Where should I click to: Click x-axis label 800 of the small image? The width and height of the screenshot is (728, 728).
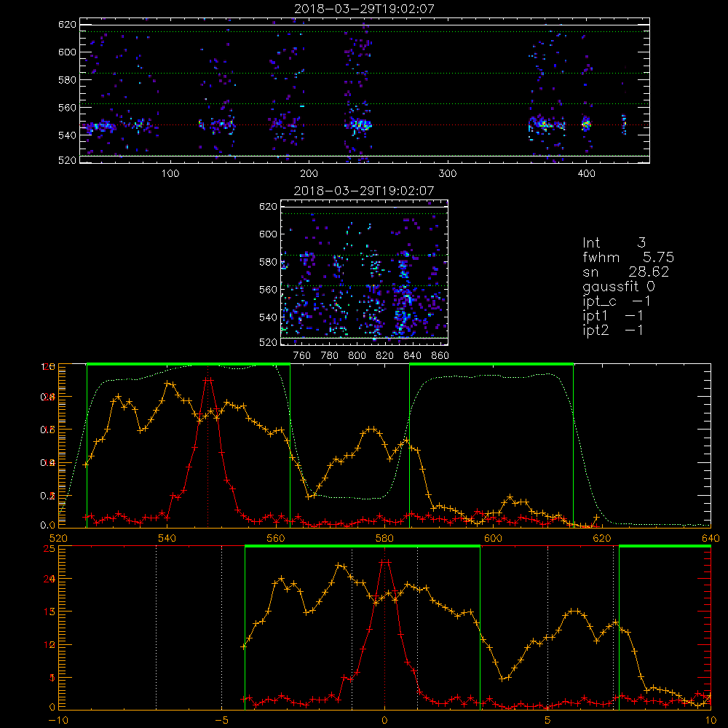(x=357, y=356)
